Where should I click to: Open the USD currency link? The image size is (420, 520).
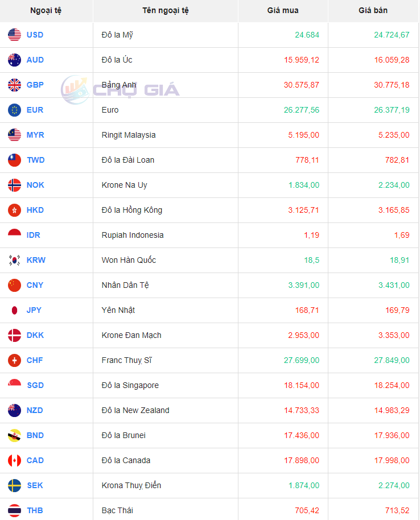pos(35,35)
